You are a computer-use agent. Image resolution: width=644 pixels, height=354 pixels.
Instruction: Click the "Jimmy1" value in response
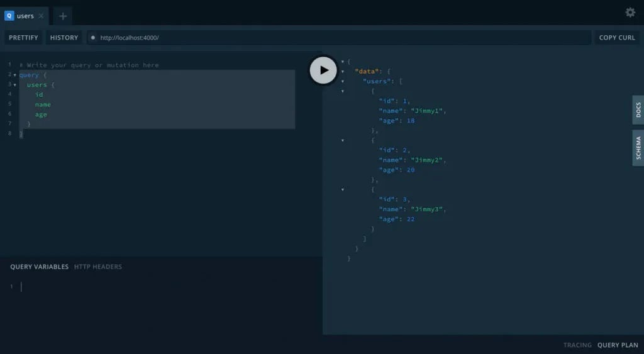click(427, 111)
